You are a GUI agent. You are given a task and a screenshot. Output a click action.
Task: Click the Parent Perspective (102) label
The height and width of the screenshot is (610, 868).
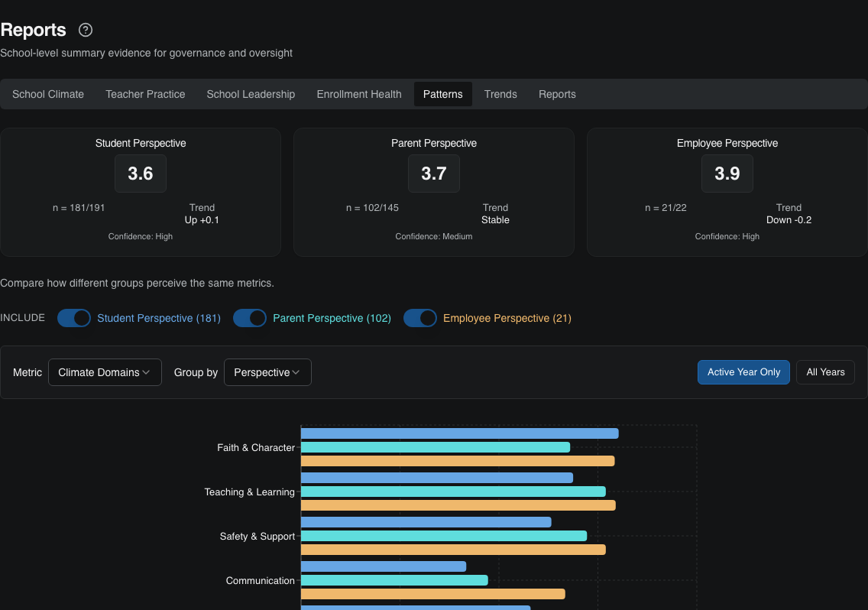pyautogui.click(x=332, y=318)
